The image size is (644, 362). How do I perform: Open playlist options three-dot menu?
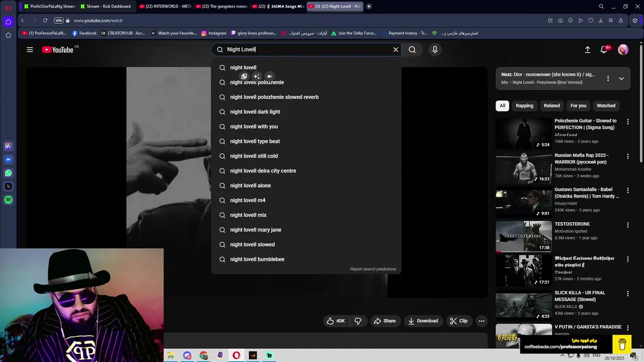click(x=608, y=78)
